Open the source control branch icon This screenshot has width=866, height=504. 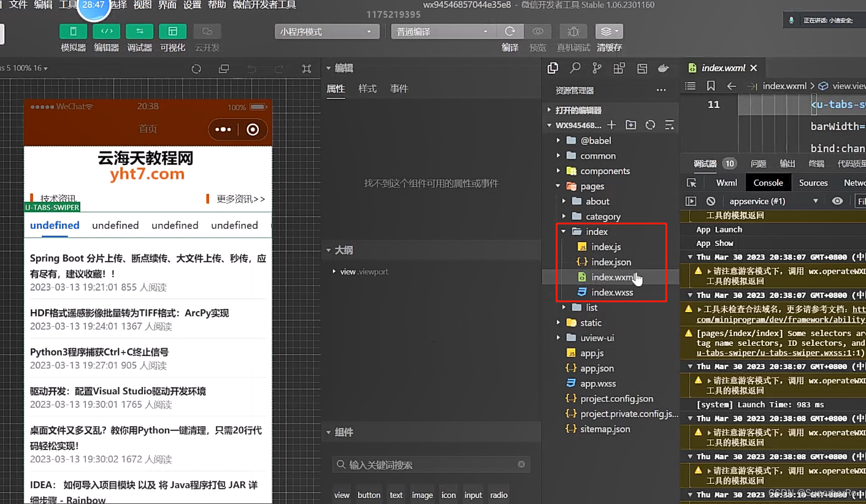597,68
